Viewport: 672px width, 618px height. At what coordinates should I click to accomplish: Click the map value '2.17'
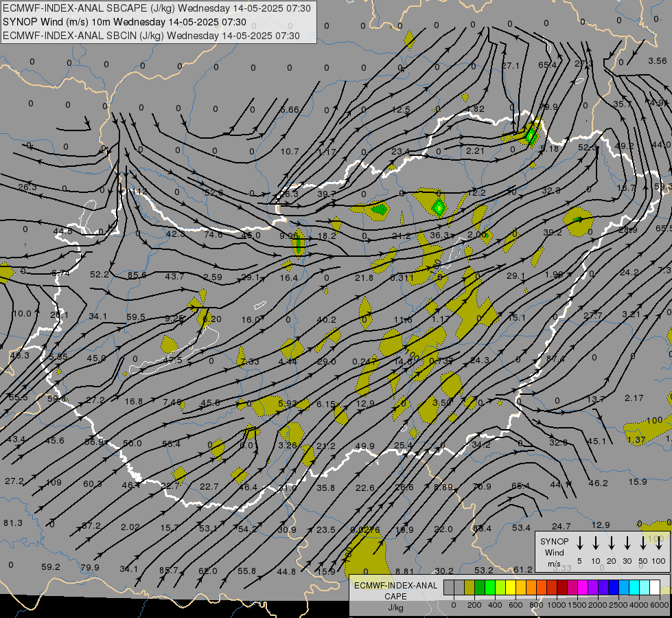[634, 398]
